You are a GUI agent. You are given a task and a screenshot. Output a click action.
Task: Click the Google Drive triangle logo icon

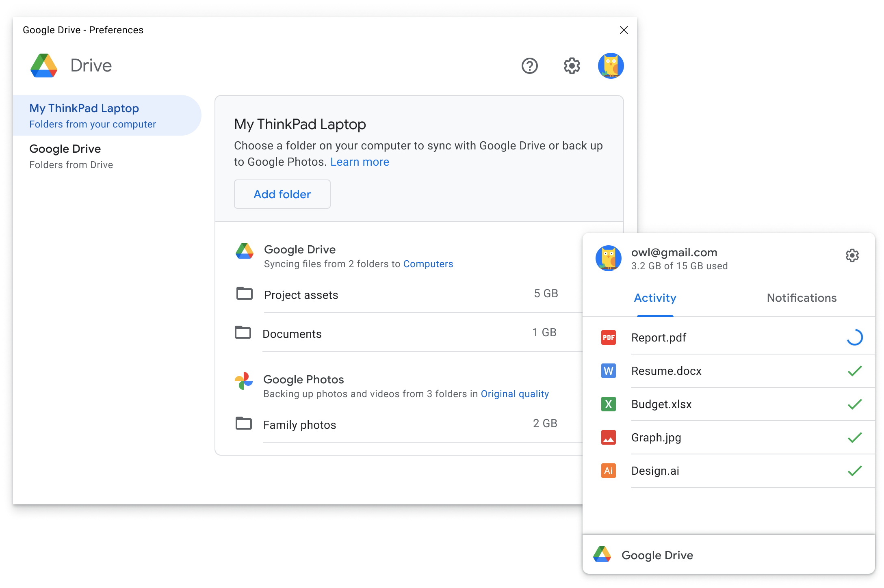(43, 65)
